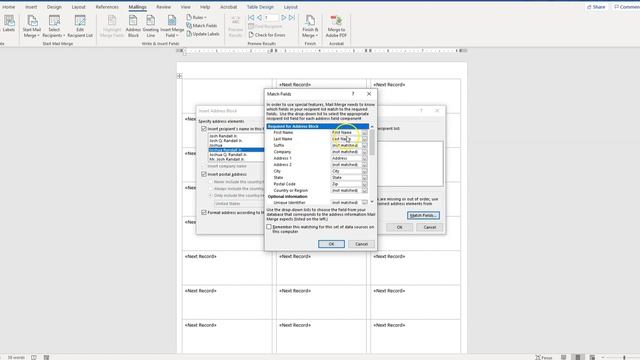This screenshot has width=640, height=360.
Task: Open the City field dropdown
Action: pyautogui.click(x=364, y=171)
